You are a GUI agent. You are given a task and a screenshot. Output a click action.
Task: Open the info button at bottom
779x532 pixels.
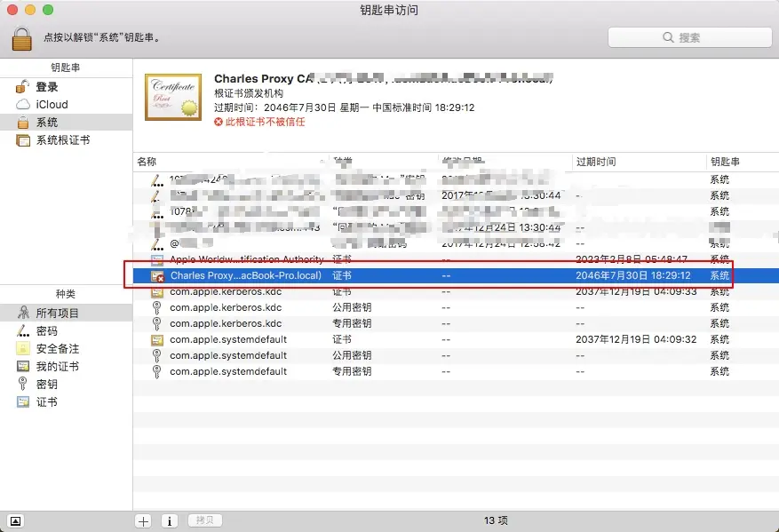coord(170,521)
